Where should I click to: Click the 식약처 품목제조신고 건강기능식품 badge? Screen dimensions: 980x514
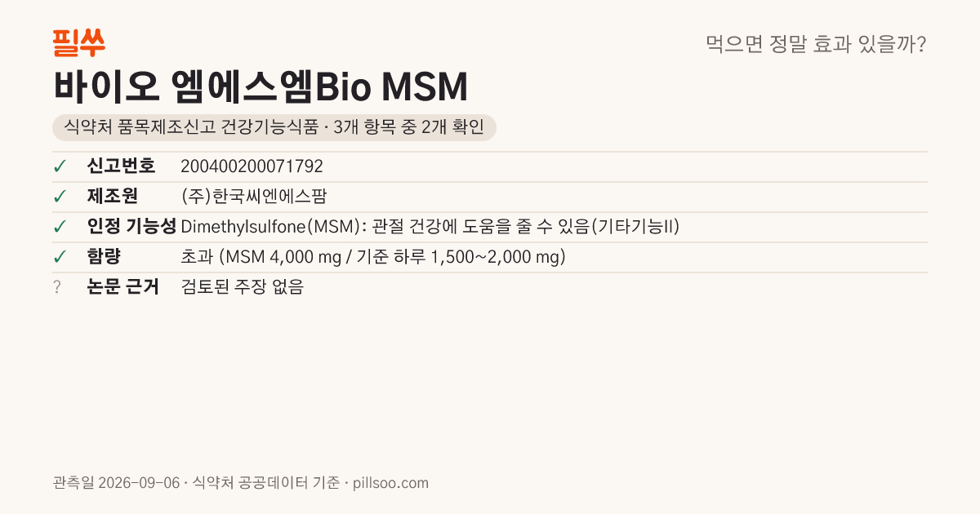point(274,127)
